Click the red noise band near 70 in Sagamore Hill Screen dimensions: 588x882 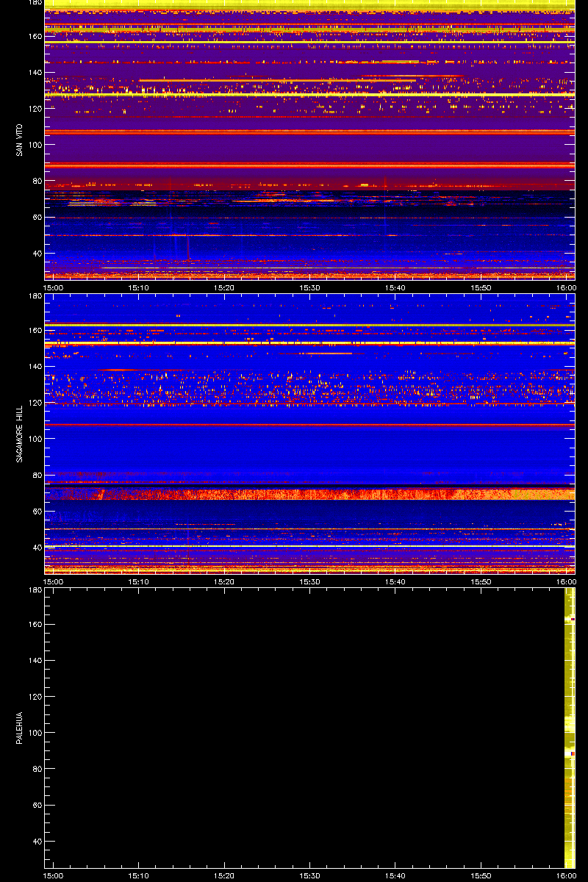pos(309,494)
